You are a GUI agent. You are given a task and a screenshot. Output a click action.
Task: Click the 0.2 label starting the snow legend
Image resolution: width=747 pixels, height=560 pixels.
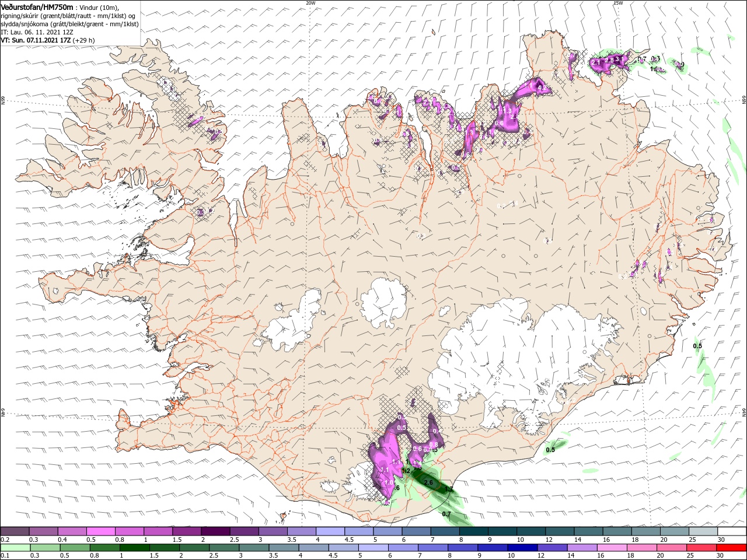point(5,540)
